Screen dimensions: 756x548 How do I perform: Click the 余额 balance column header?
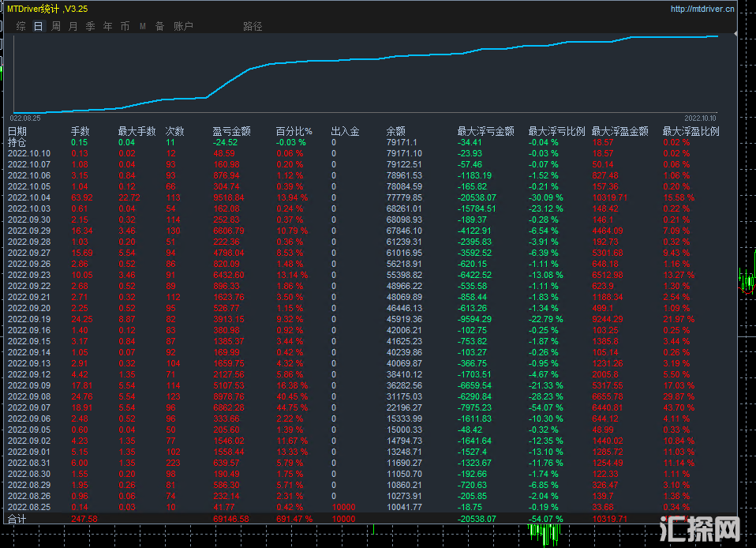[x=395, y=132]
